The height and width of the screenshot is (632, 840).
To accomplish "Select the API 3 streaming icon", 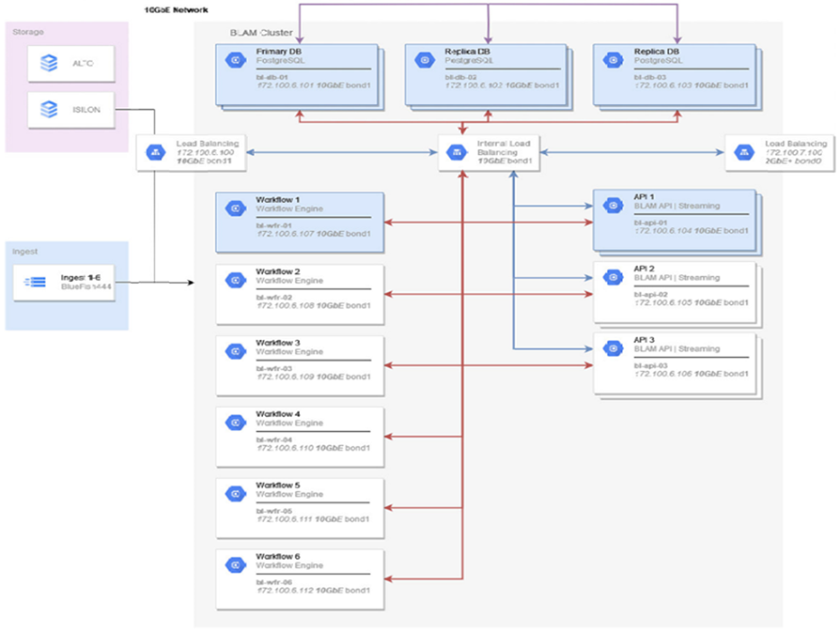I will (x=613, y=349).
